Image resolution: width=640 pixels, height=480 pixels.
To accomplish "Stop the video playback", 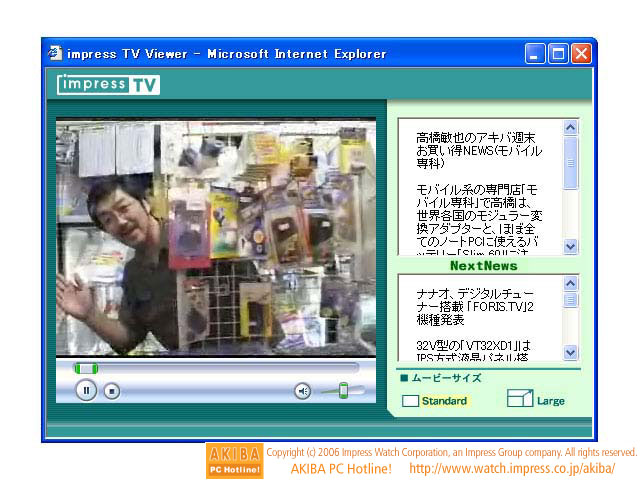I will coord(112,391).
